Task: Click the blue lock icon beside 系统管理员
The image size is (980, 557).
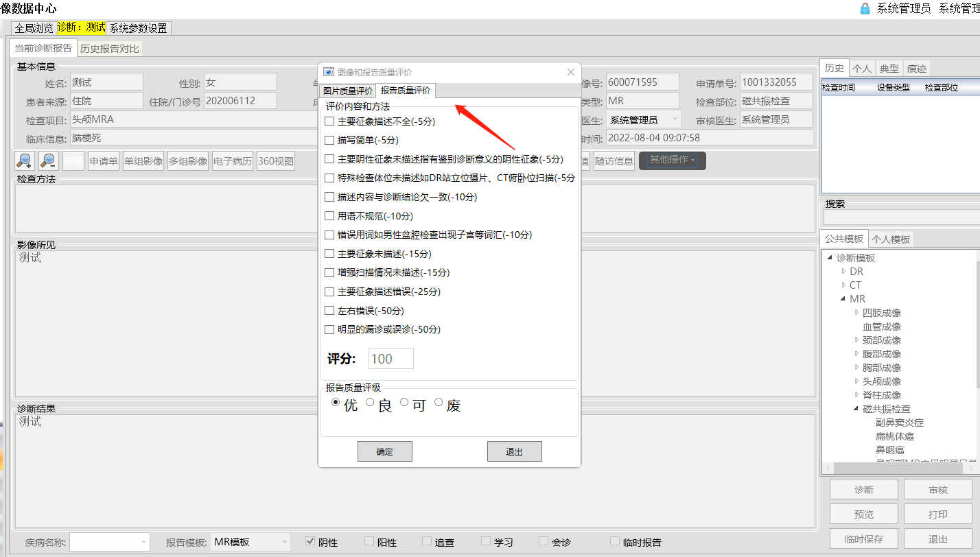Action: point(865,9)
